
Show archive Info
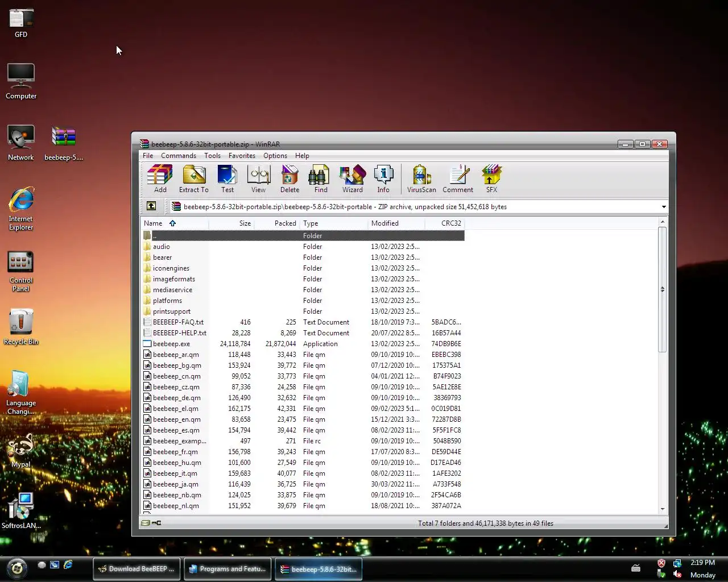[383, 179]
